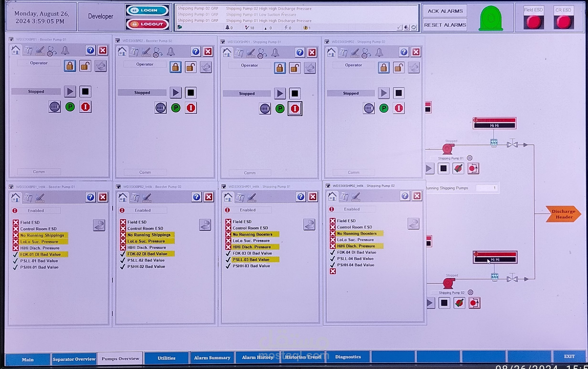The height and width of the screenshot is (369, 588).
Task: Toggle FDK-02 DI Bad Value check on Booster Pump 02
Action: [123, 254]
